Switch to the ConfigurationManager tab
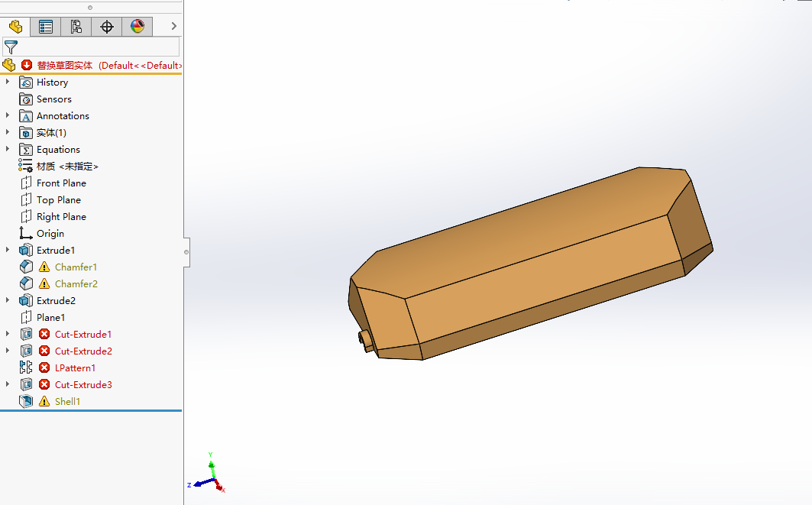 point(76,27)
